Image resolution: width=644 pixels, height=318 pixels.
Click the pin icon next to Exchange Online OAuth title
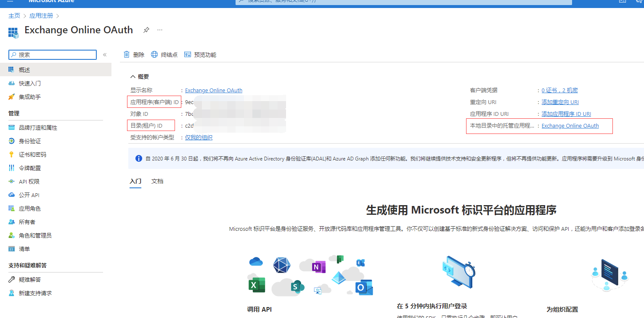click(x=146, y=30)
